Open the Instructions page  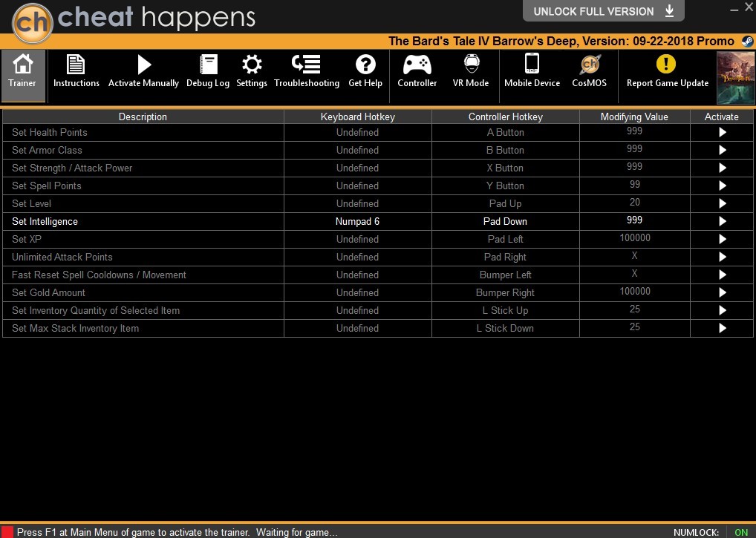click(x=76, y=71)
